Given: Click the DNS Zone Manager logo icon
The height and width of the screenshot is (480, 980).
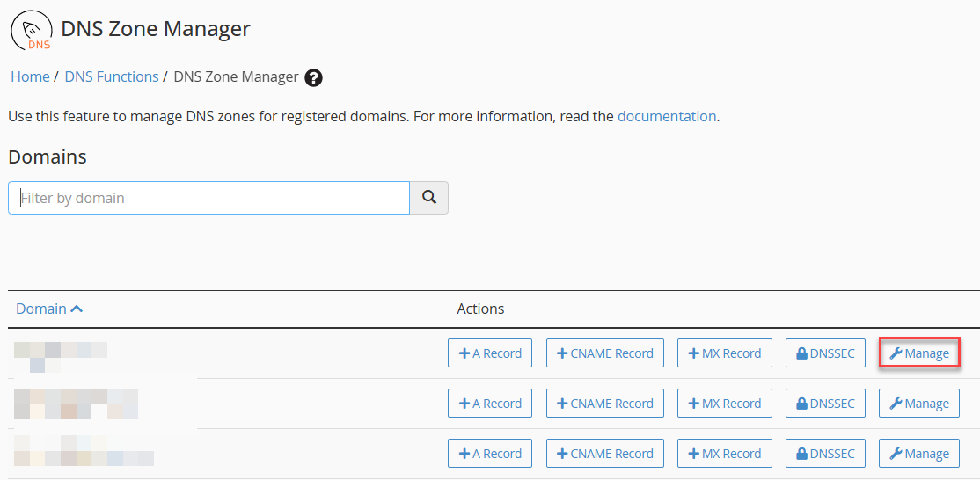Looking at the screenshot, I should click(x=32, y=31).
